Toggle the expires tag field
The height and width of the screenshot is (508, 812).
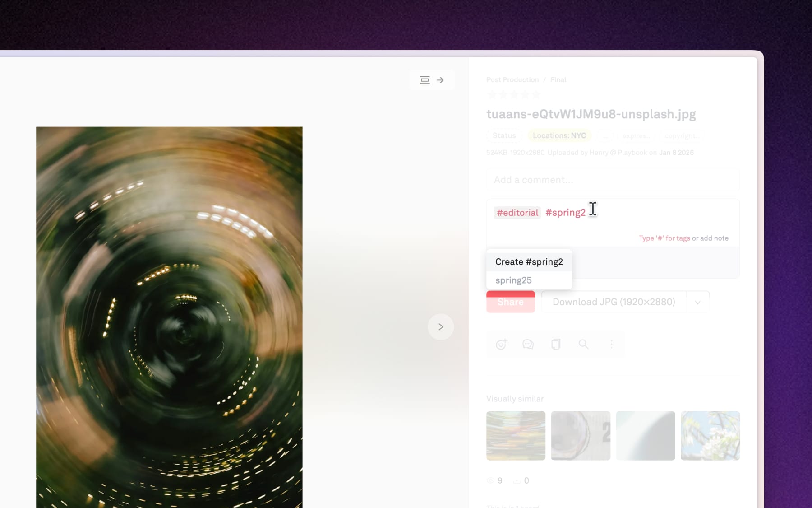(x=636, y=135)
